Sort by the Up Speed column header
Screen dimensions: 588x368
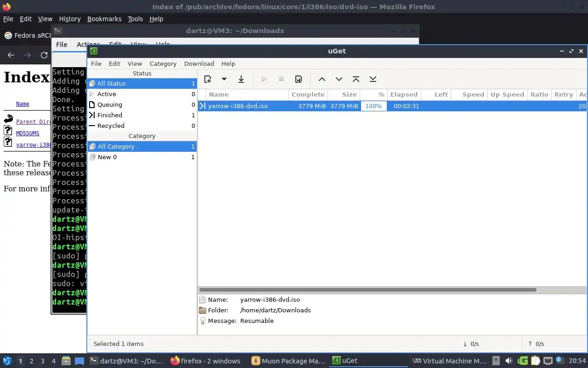(x=507, y=94)
